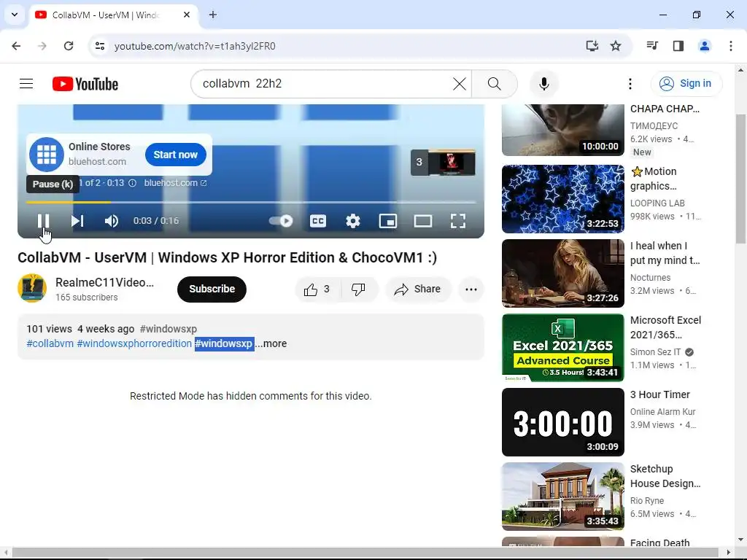Screen dimensions: 747x560
Task: Open the Online Stores ad icon
Action: [x=47, y=155]
